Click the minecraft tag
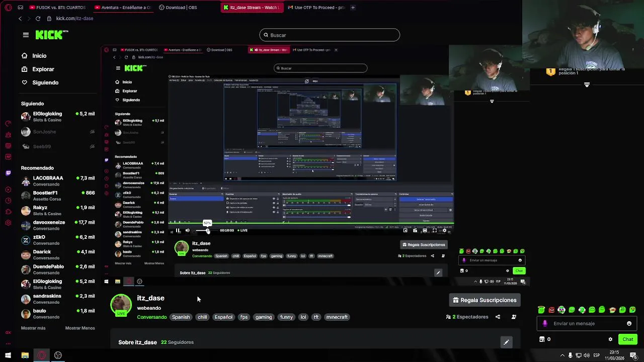The image size is (644, 362). [337, 317]
